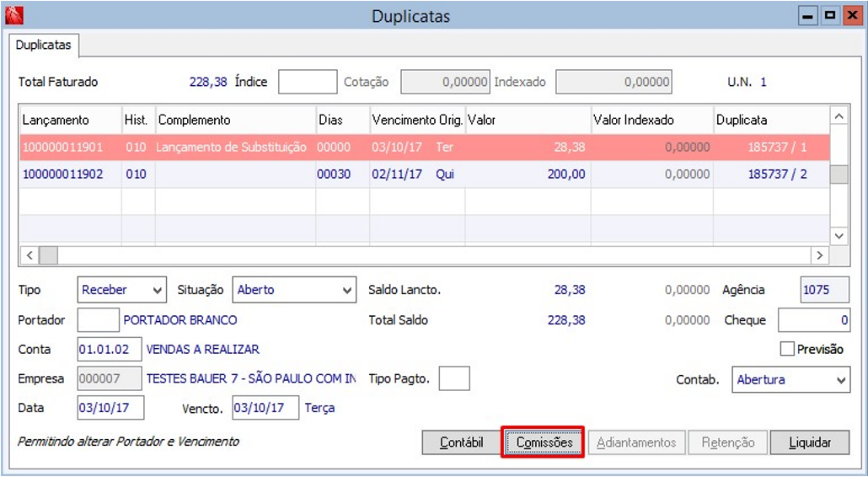Close the Duplicatas window
868x477 pixels.
(x=852, y=16)
